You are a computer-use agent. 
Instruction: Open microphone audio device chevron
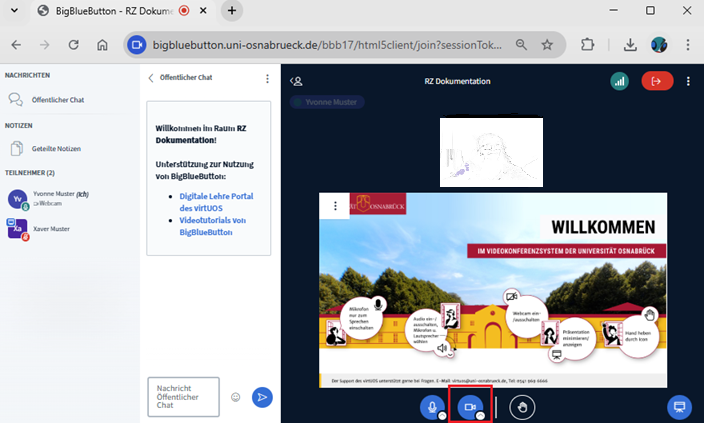[442, 416]
